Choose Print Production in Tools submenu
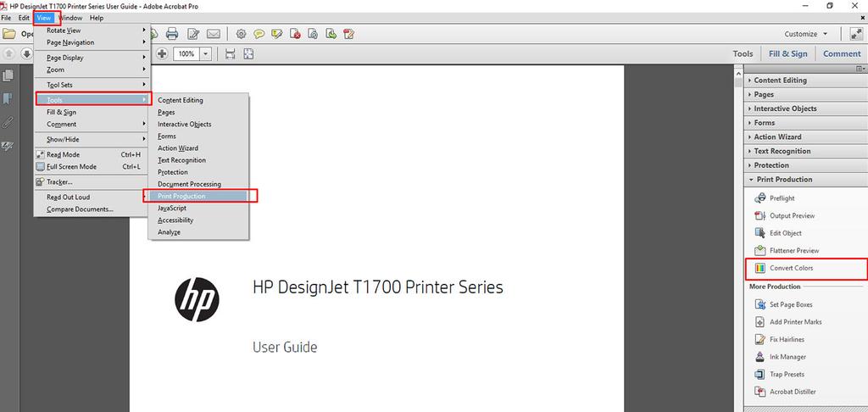 click(x=198, y=196)
